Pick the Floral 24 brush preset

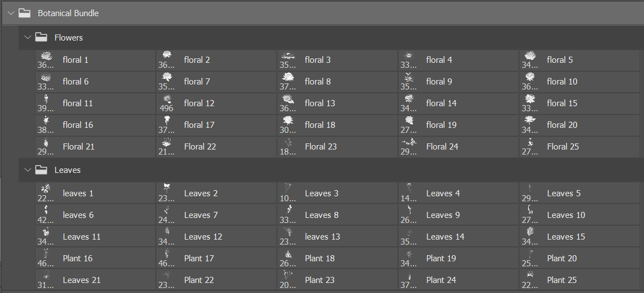[x=442, y=147]
